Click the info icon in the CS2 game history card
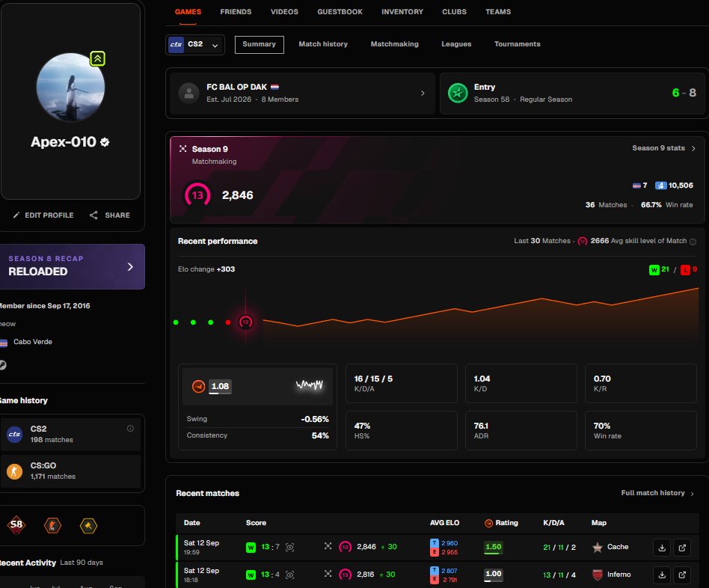This screenshot has width=709, height=588. pos(130,429)
